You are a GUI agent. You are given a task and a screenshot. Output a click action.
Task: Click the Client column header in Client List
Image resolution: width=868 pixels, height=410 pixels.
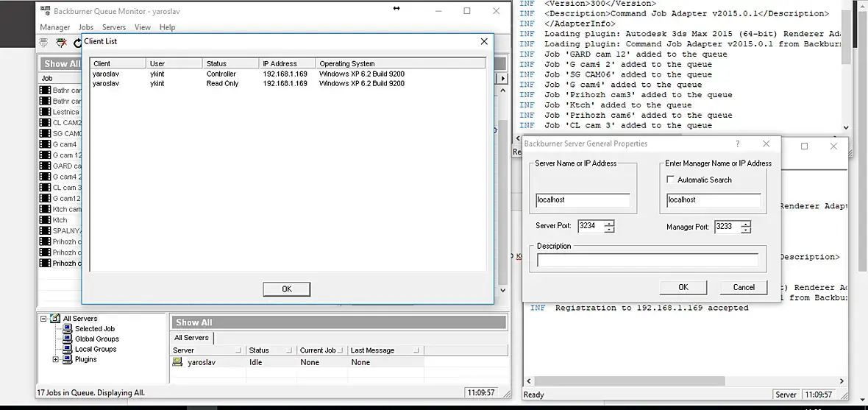point(118,64)
